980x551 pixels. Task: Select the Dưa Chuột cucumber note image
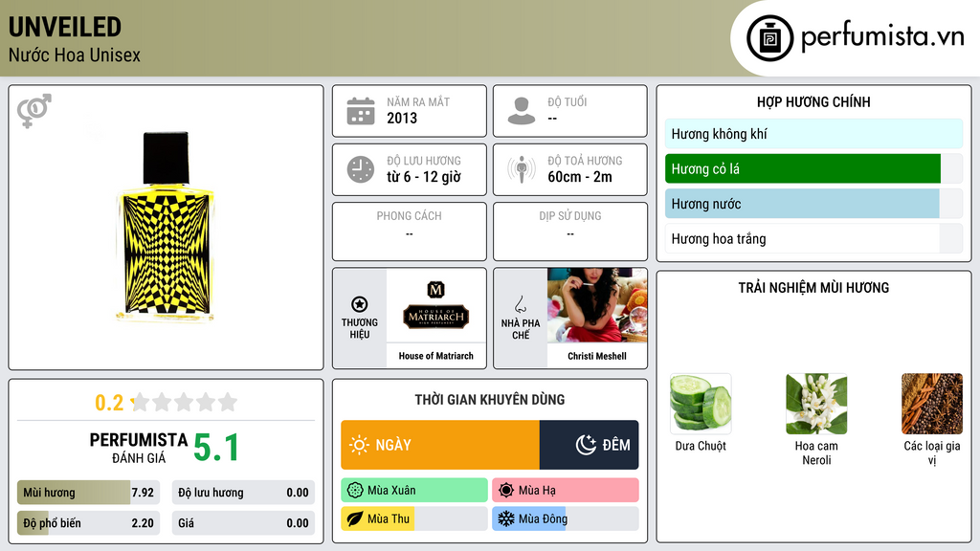pos(701,404)
